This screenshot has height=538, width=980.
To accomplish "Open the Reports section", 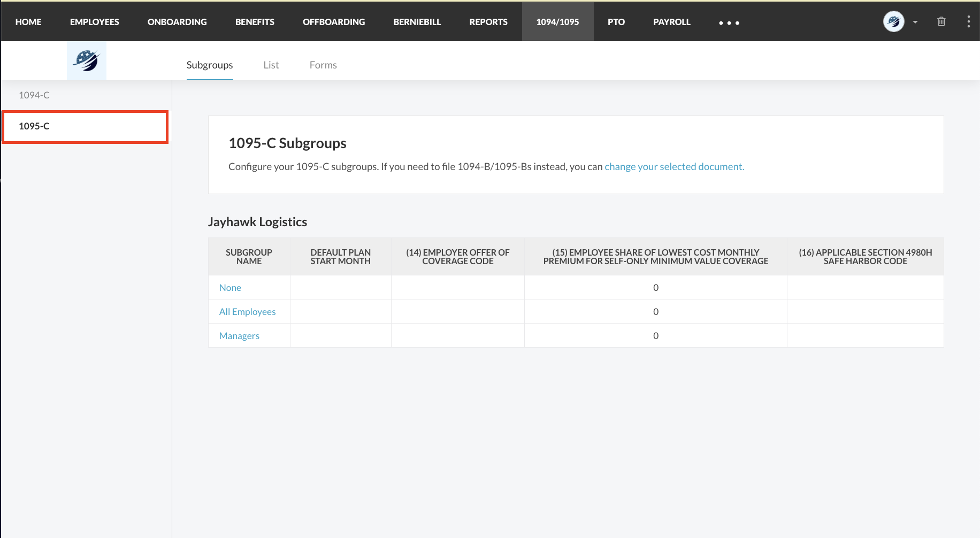I will tap(488, 22).
